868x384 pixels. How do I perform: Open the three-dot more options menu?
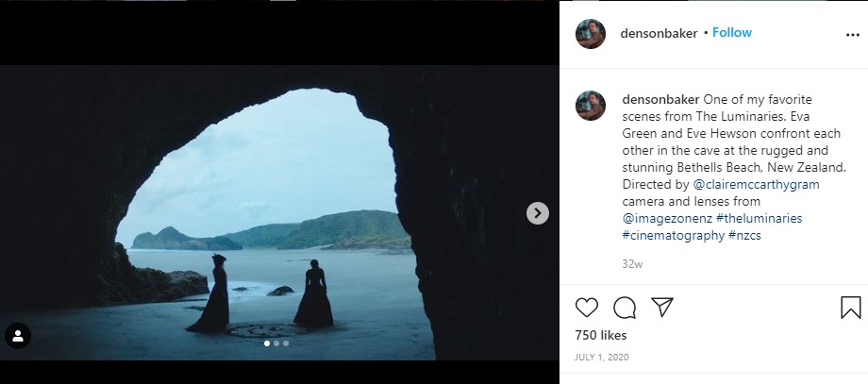852,34
